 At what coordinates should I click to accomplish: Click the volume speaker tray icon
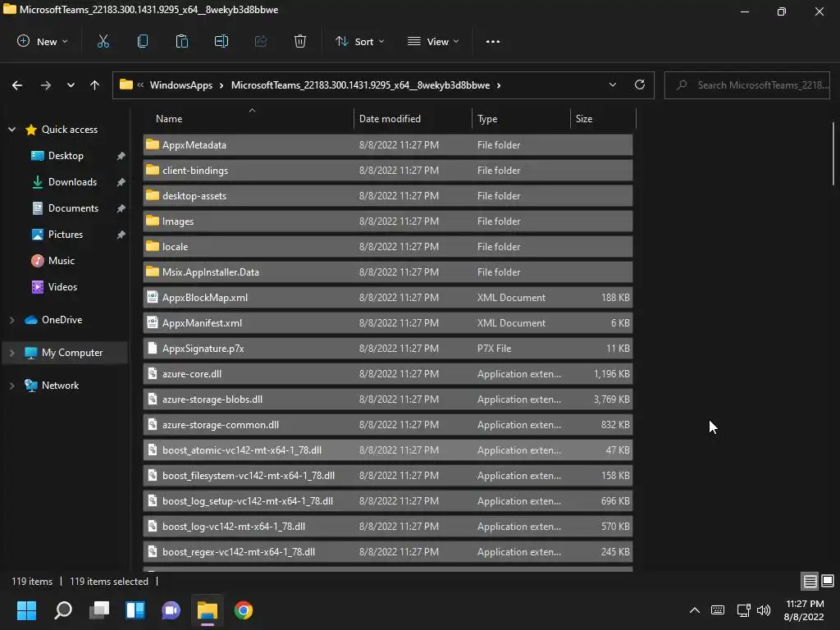(x=764, y=610)
